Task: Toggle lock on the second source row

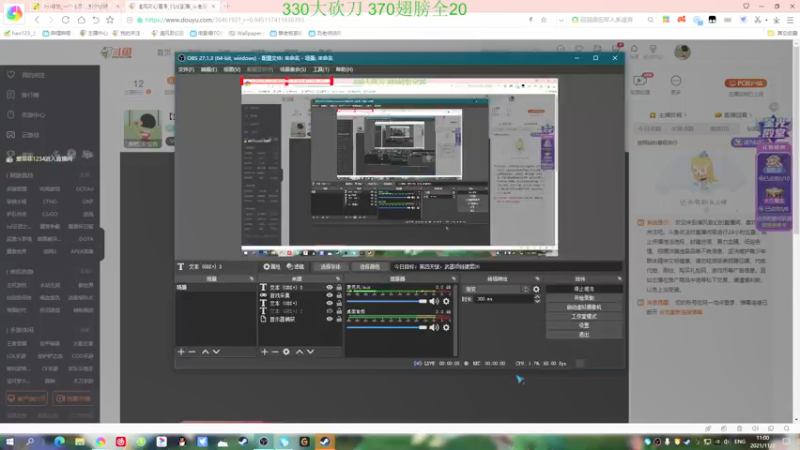Action: (x=339, y=295)
